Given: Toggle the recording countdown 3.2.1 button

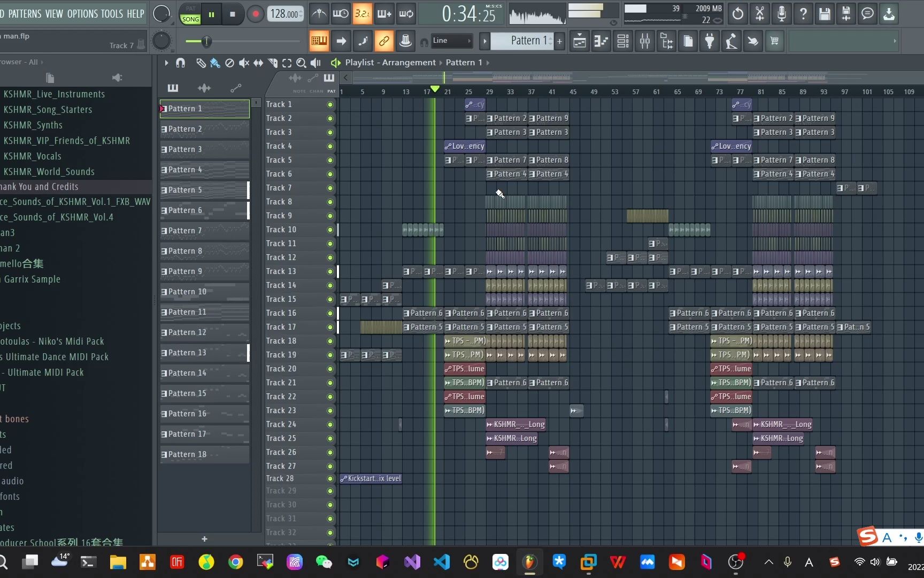Looking at the screenshot, I should coord(362,14).
